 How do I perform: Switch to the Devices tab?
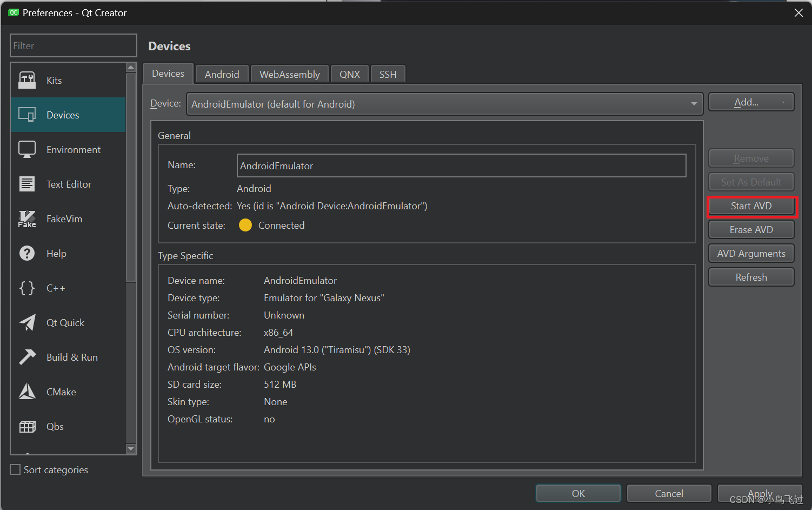[x=168, y=74]
